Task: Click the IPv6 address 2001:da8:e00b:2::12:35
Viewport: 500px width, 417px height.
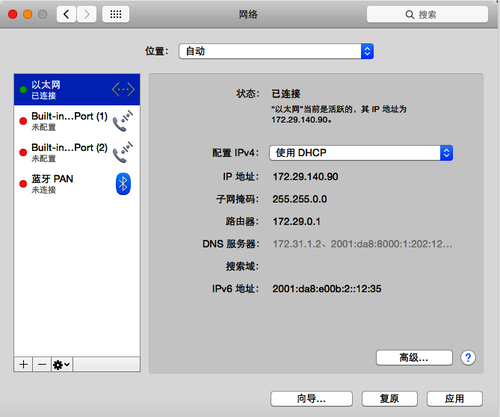Action: point(327,289)
